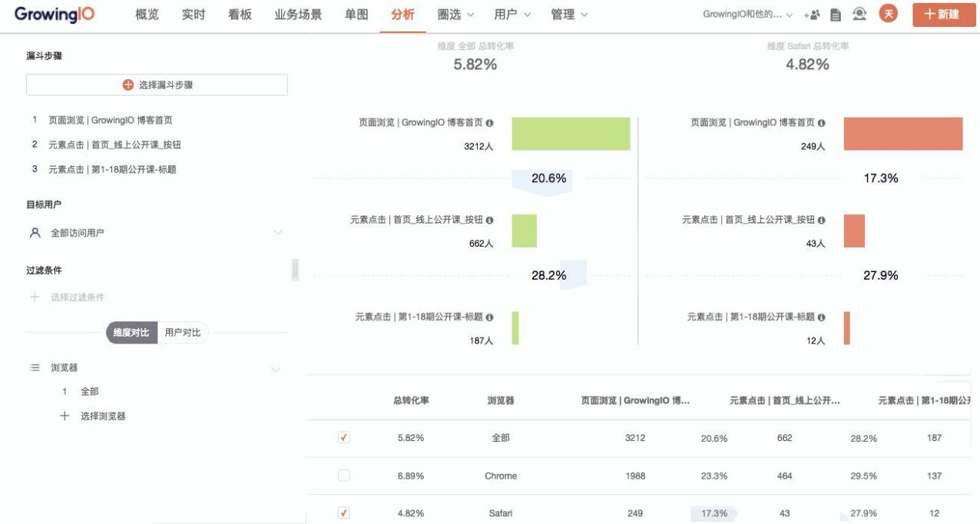Go to the 实时 tab
The image size is (980, 524).
(194, 15)
